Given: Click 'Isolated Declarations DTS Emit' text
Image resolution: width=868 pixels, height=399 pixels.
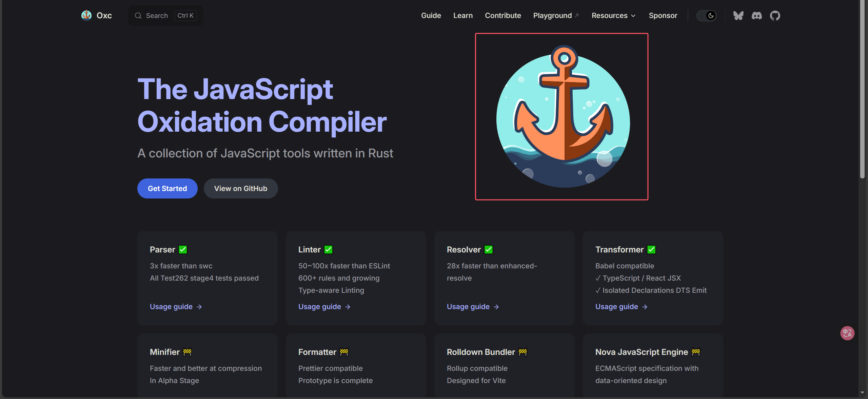Looking at the screenshot, I should pyautogui.click(x=654, y=290).
